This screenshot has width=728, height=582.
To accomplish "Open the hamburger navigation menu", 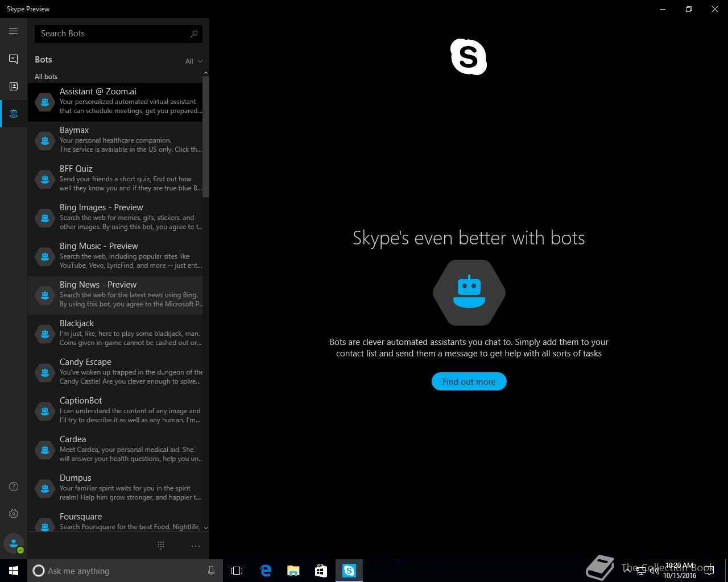I will (x=13, y=31).
